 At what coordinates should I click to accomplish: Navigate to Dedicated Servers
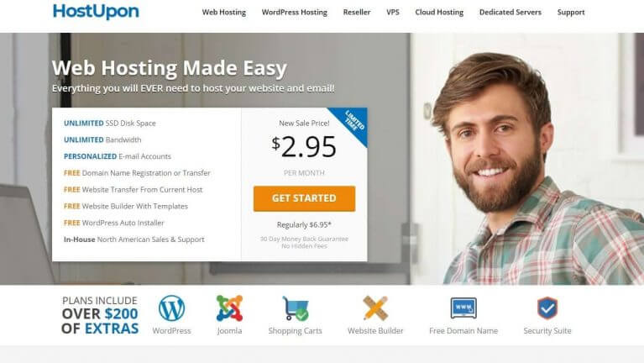click(510, 13)
